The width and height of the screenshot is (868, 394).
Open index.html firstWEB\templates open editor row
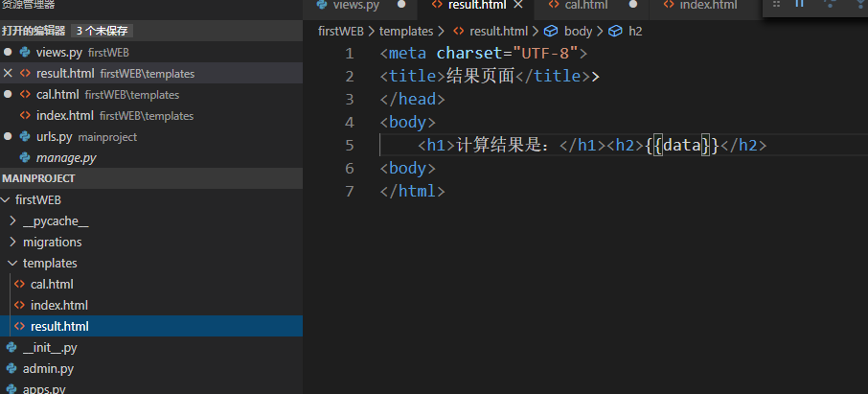(151, 115)
